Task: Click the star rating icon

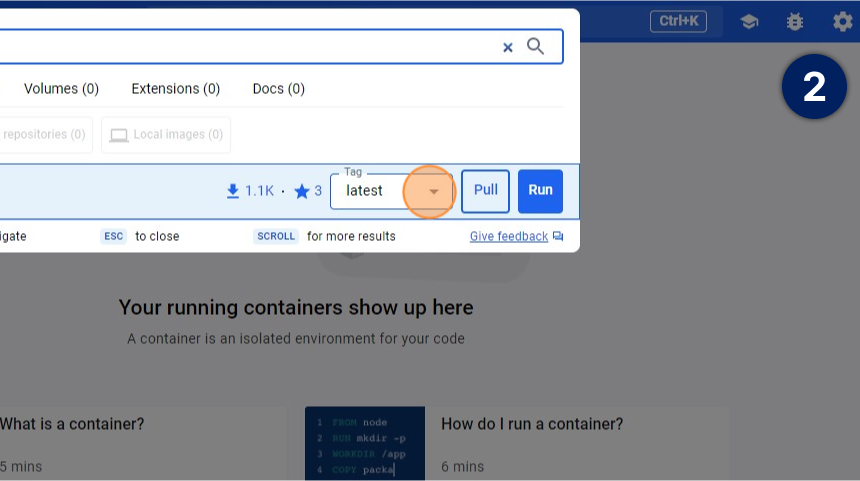Action: pos(302,191)
